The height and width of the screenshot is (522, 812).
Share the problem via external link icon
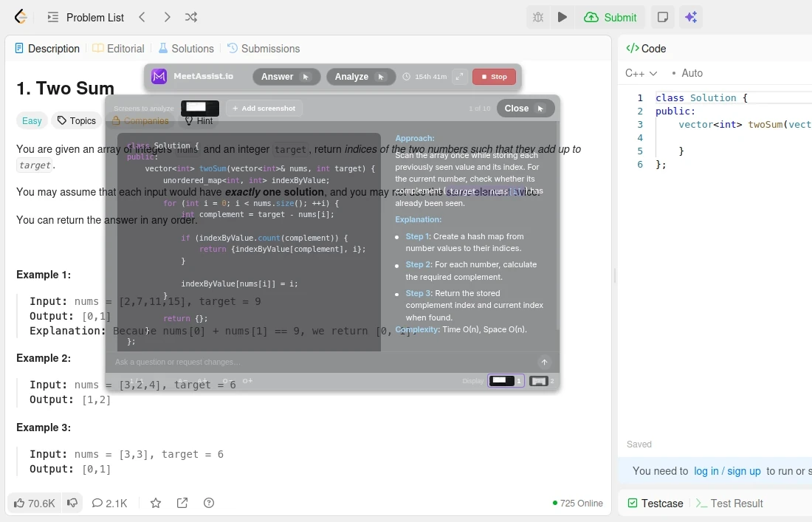click(x=182, y=503)
